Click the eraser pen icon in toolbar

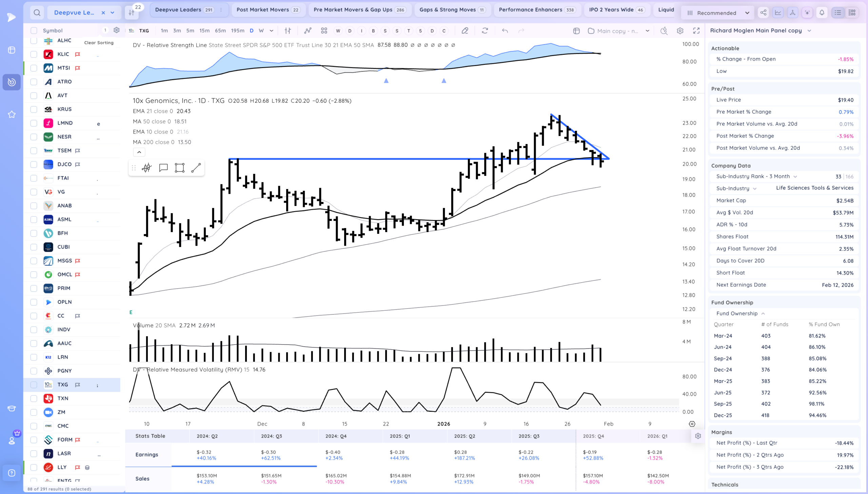pyautogui.click(x=465, y=30)
